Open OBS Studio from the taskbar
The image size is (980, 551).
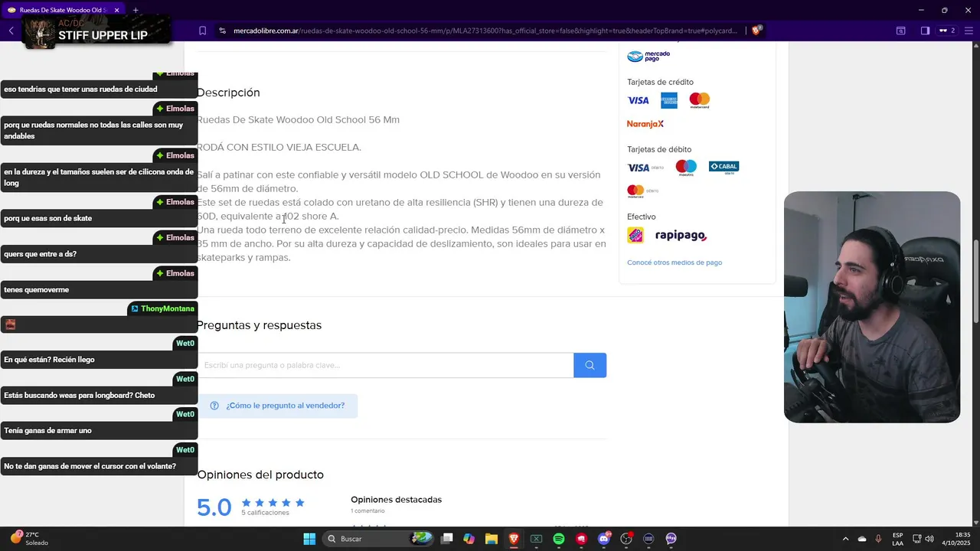626,539
